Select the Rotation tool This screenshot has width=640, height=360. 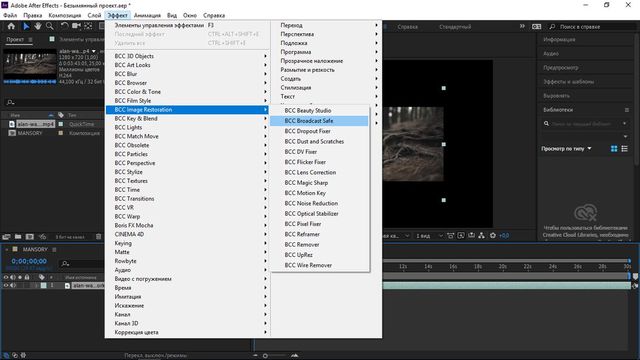[x=64, y=26]
